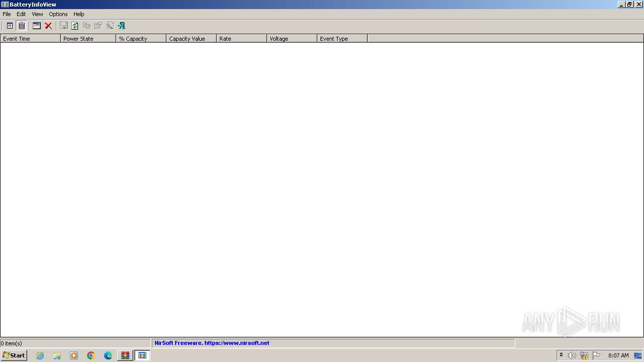Image resolution: width=644 pixels, height=362 pixels.
Task: Sort by the Capacity Value column header
Action: pyautogui.click(x=191, y=39)
